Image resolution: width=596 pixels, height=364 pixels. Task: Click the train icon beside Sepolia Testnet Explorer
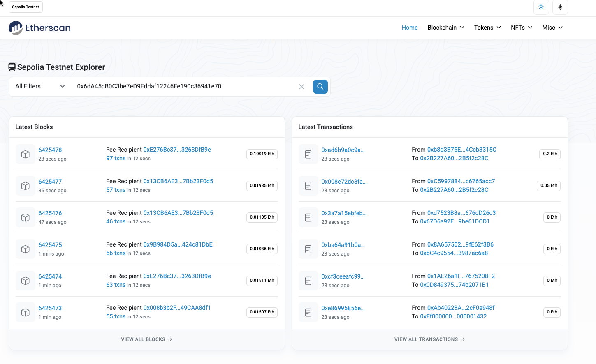point(12,67)
